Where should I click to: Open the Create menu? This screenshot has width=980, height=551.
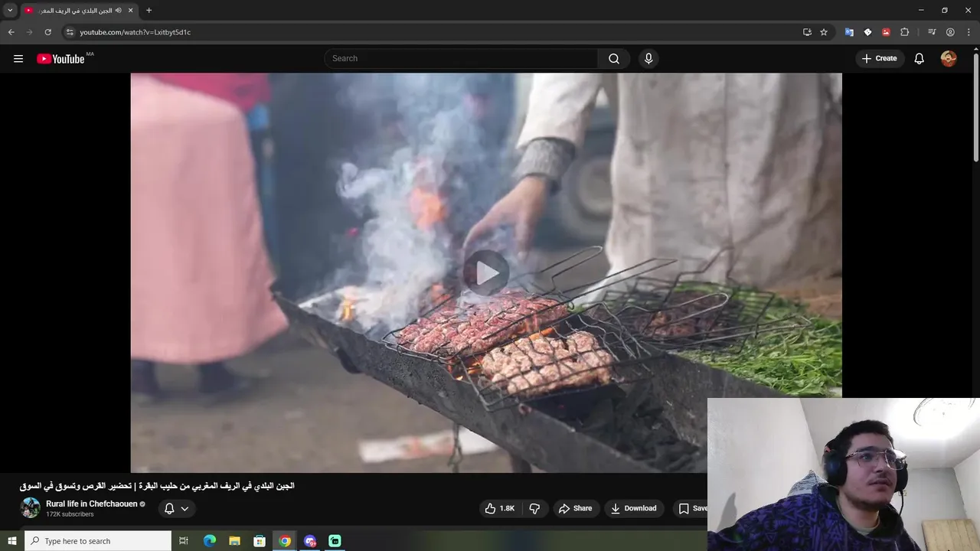(x=880, y=59)
